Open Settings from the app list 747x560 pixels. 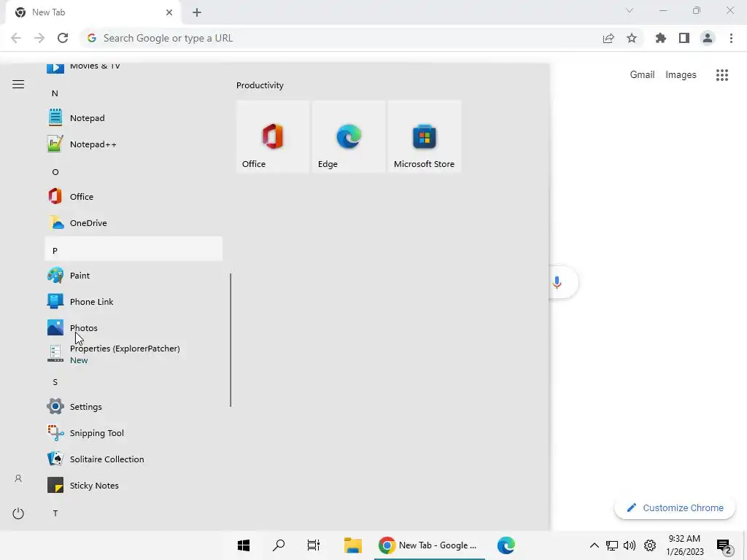[x=133, y=407]
